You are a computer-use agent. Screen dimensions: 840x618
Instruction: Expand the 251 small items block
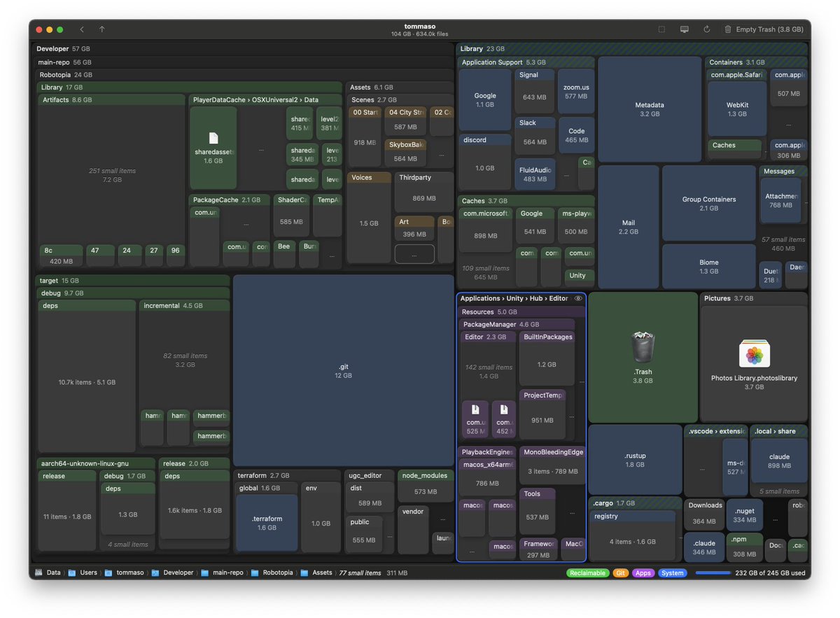[x=112, y=175]
